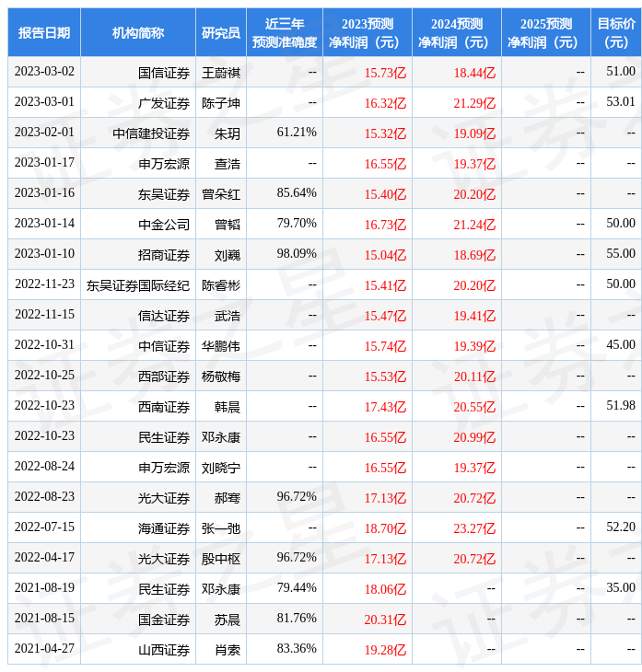The width and height of the screenshot is (642, 672).
Task: Select the 机构简称 column header
Action: (x=138, y=32)
